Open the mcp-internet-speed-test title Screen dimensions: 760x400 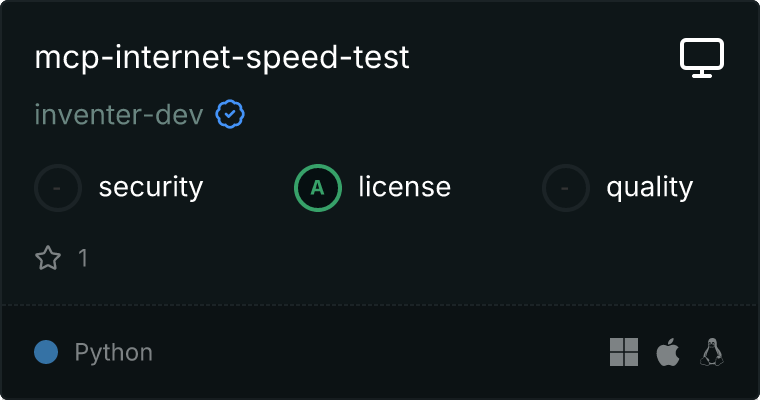coord(222,58)
